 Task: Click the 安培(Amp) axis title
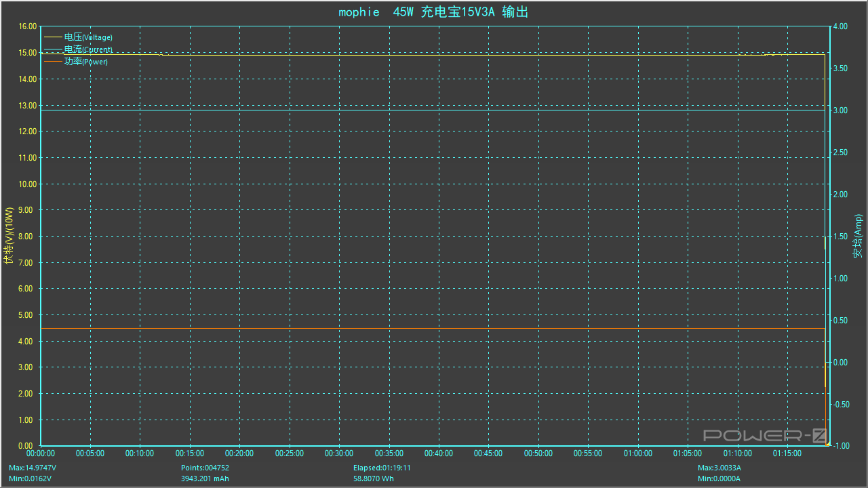tap(858, 236)
